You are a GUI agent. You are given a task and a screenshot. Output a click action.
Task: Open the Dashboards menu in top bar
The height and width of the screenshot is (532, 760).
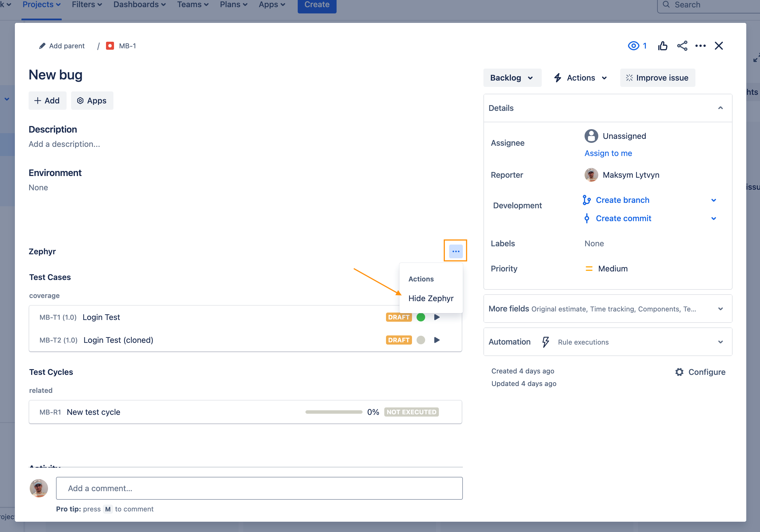click(x=139, y=5)
